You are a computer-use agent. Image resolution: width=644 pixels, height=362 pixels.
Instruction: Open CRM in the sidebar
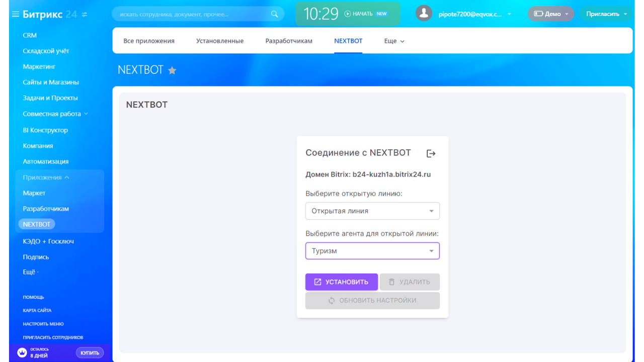coord(30,35)
